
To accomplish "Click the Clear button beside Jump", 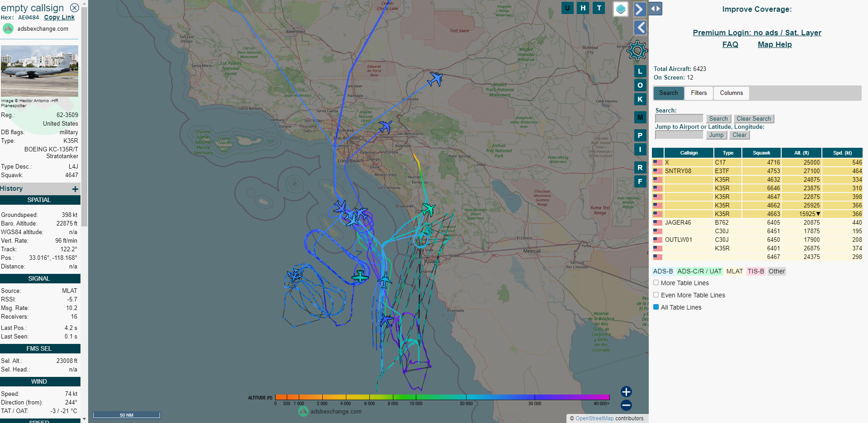I will pyautogui.click(x=740, y=135).
